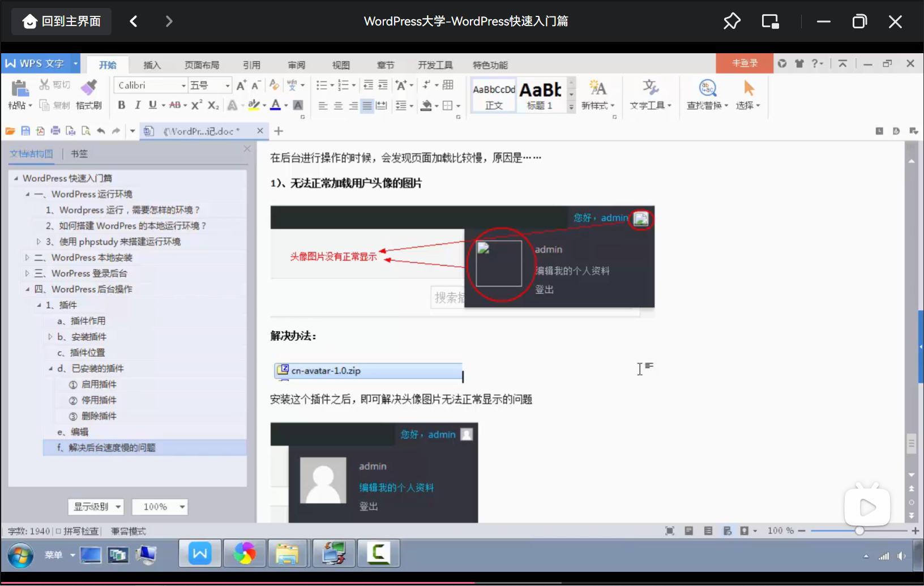Select the 正文 style
This screenshot has width=924, height=586.
494,95
